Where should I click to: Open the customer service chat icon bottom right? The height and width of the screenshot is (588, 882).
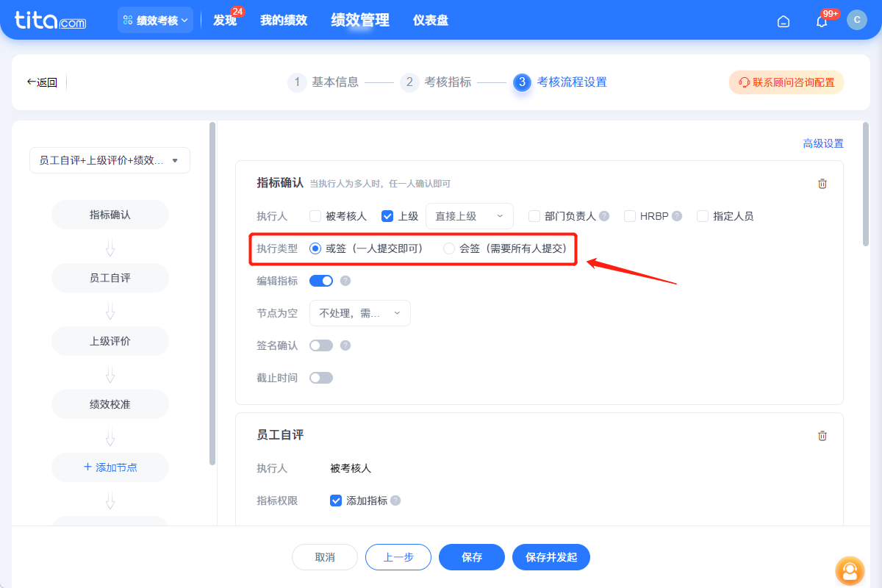click(x=850, y=571)
